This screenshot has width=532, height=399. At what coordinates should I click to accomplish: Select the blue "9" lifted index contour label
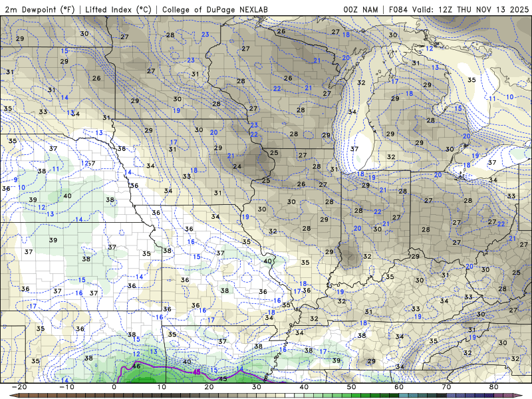coord(15,180)
